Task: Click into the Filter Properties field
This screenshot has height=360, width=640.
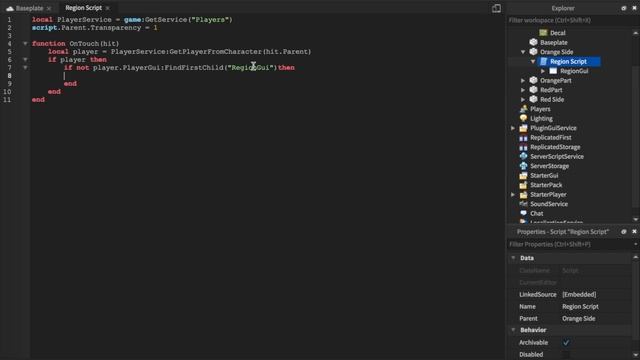Action: coord(569,244)
